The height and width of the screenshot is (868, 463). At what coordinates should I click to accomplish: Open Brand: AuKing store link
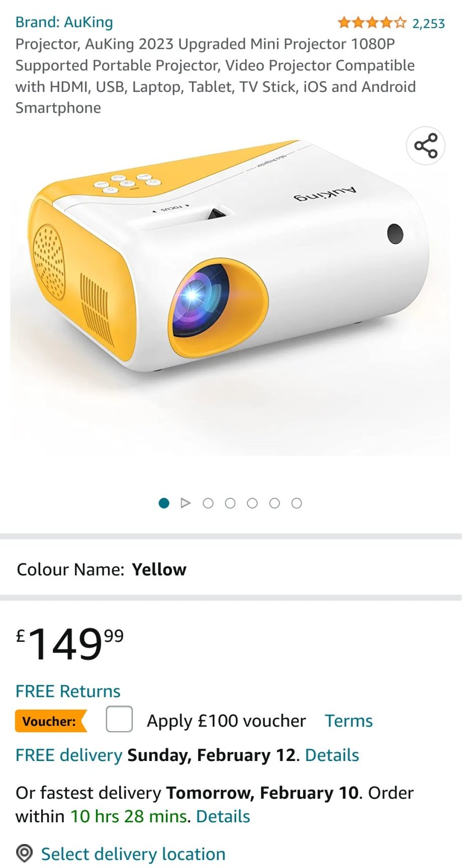[64, 22]
